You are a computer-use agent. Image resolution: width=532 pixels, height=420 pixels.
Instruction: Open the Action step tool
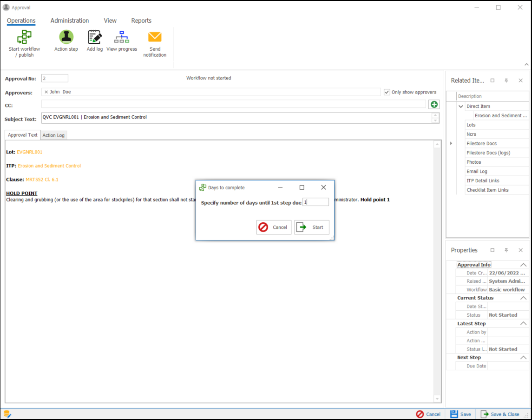(x=66, y=37)
